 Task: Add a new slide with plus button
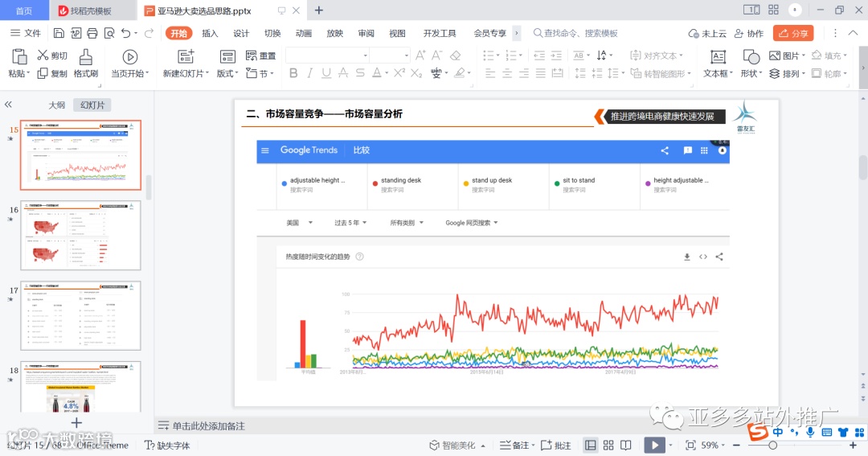pyautogui.click(x=76, y=423)
